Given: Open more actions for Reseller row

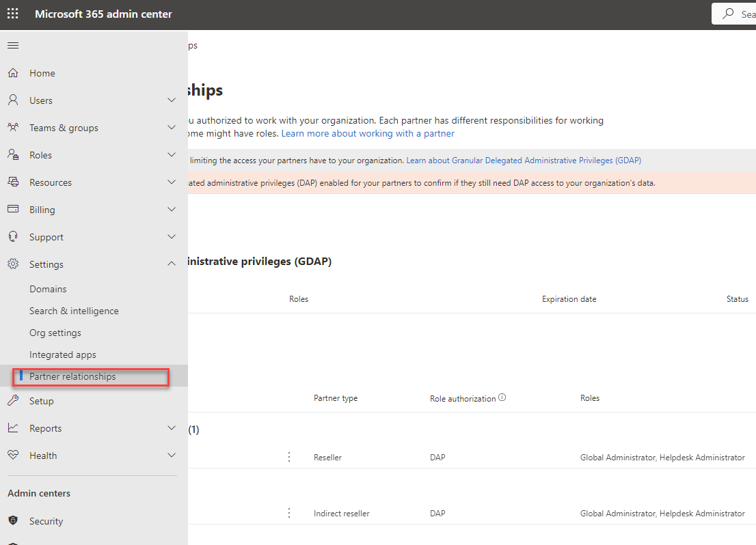Looking at the screenshot, I should click(x=289, y=457).
